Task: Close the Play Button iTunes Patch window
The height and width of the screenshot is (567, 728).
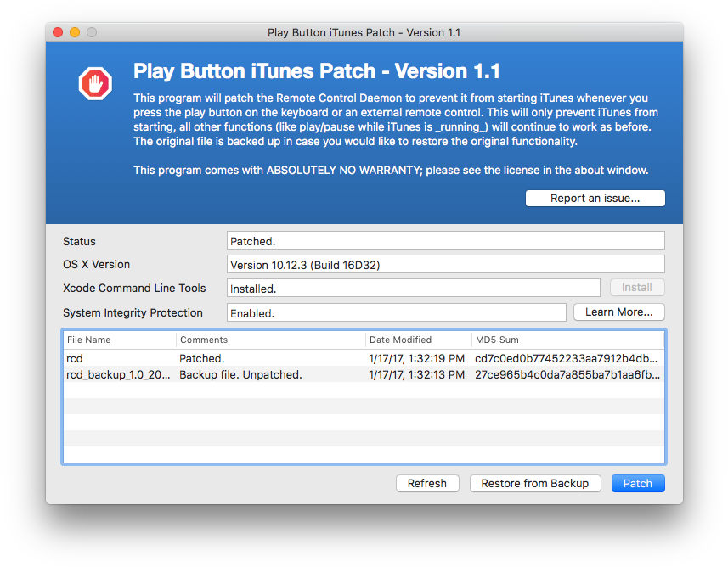Action: coord(58,32)
